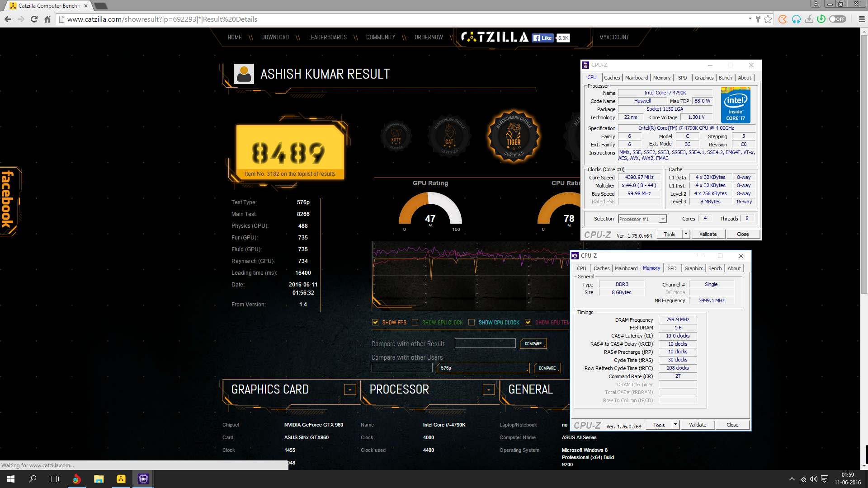The width and height of the screenshot is (868, 488).
Task: Select the Cat certified badge
Action: click(449, 136)
